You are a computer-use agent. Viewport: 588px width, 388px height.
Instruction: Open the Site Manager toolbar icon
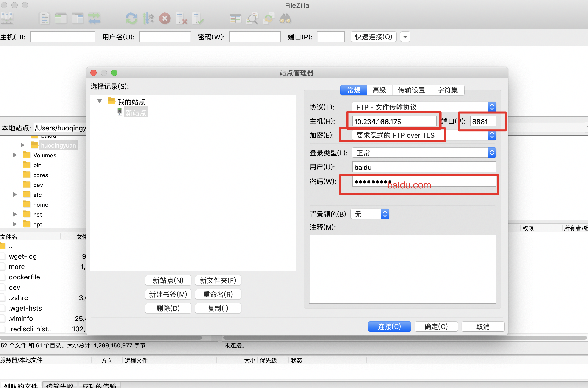[7, 19]
